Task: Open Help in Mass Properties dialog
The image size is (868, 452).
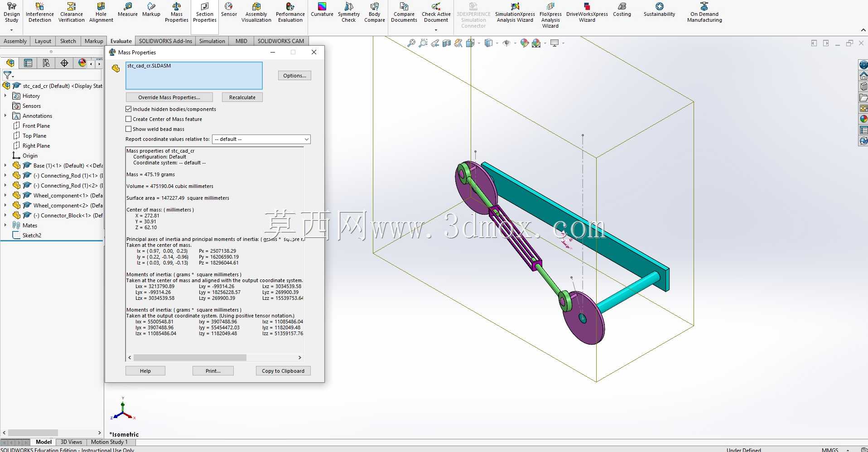Action: pyautogui.click(x=145, y=371)
